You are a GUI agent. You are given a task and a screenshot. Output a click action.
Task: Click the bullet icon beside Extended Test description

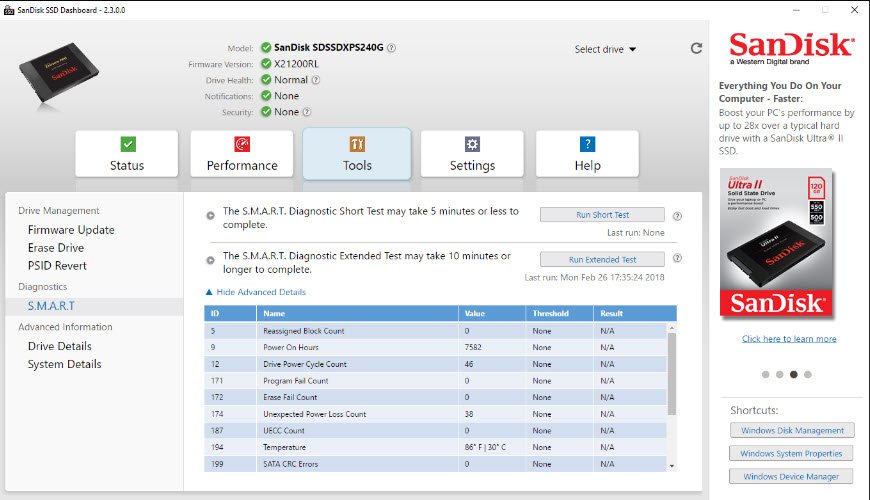pos(210,260)
